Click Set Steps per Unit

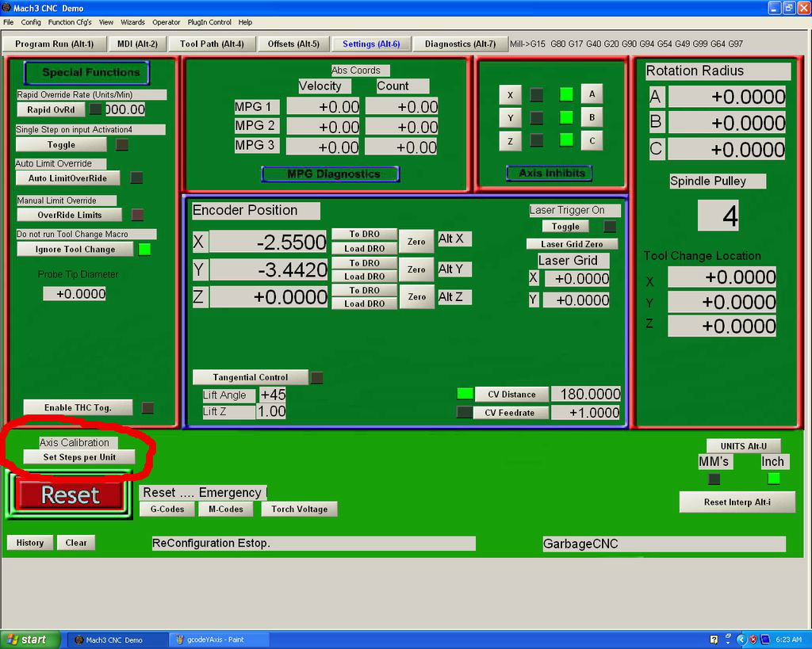pyautogui.click(x=79, y=457)
